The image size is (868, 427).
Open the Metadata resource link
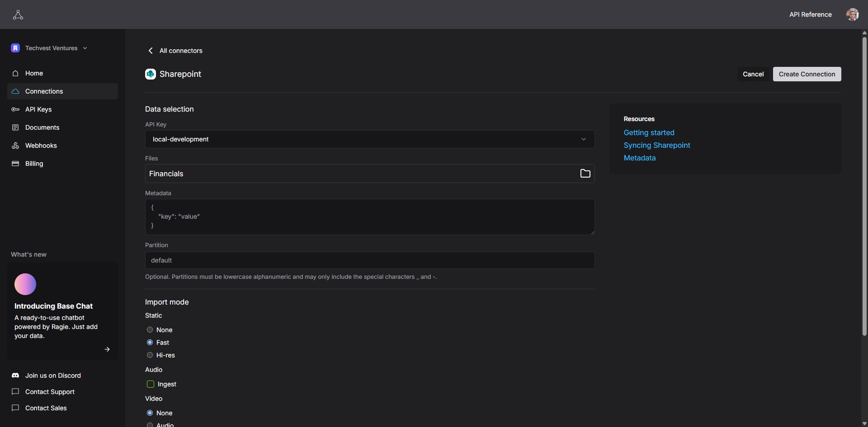(x=639, y=158)
